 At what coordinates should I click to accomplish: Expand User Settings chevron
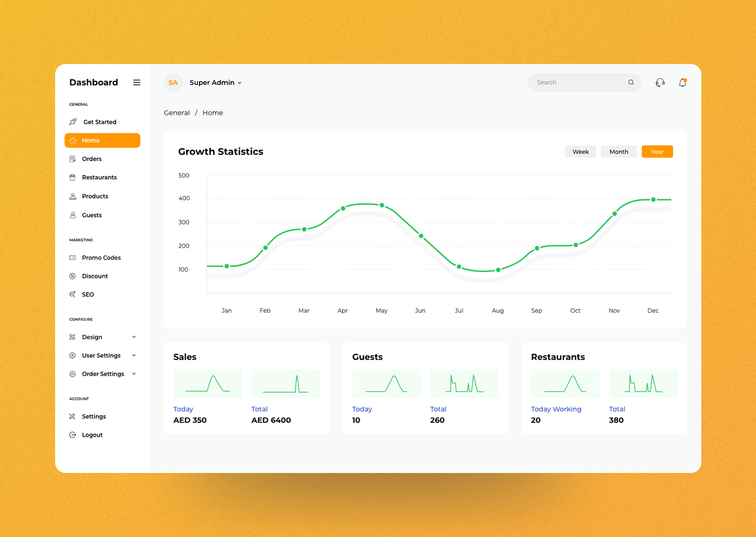[x=134, y=355]
